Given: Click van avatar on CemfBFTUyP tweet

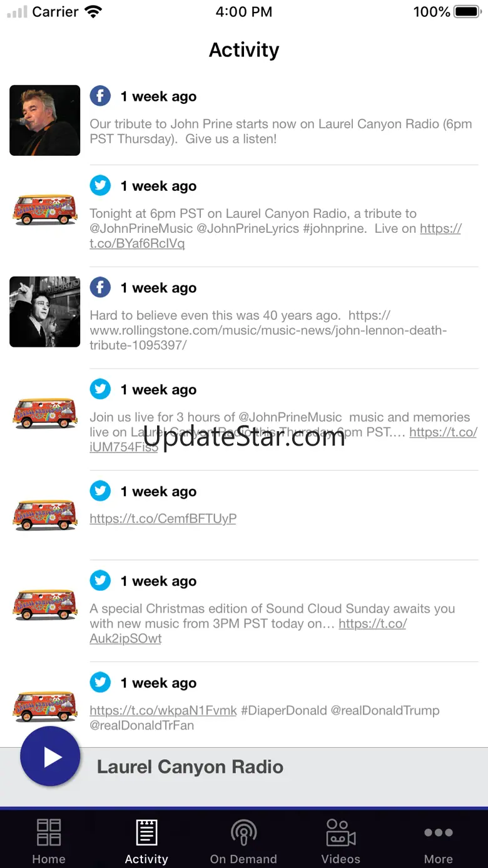Looking at the screenshot, I should pos(45,514).
